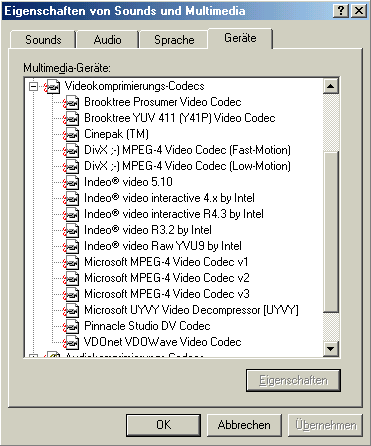Click the Pinnacle Studio DV Codec icon
The image size is (371, 446).
pyautogui.click(x=71, y=326)
